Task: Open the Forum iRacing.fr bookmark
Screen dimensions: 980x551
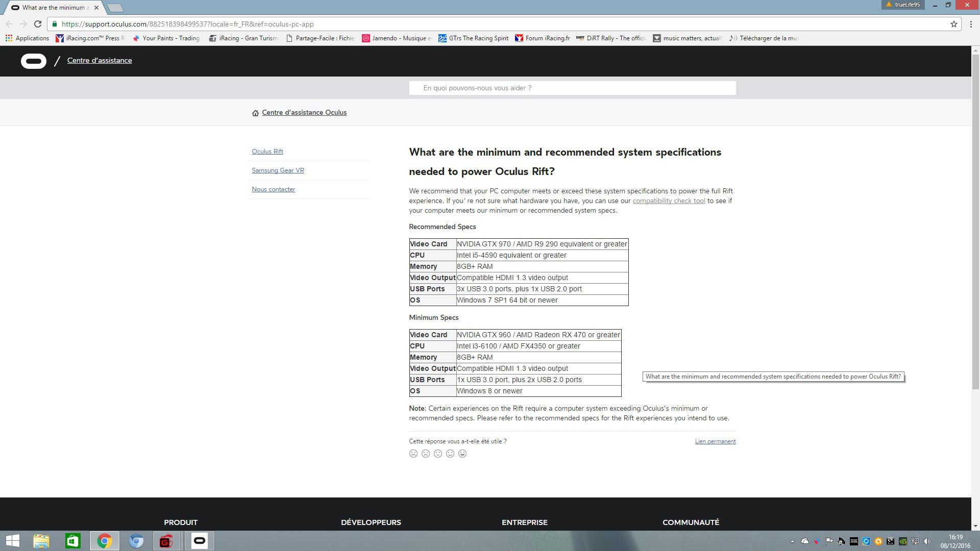Action: coord(543,38)
